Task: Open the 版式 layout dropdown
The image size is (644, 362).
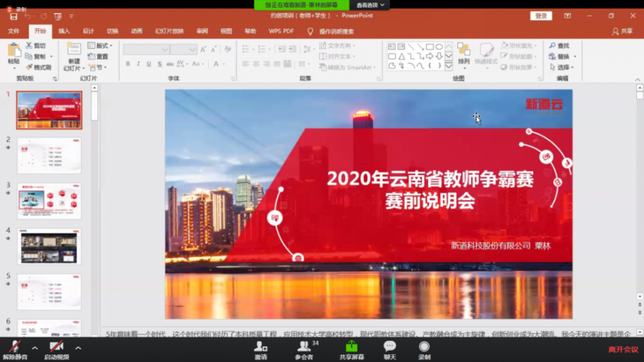Action: (x=102, y=46)
